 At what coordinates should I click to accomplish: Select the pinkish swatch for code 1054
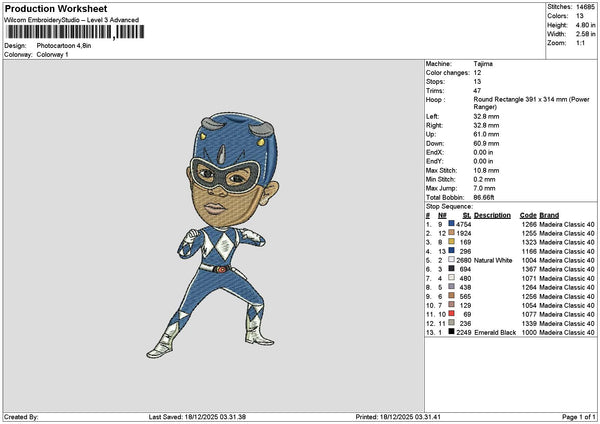pyautogui.click(x=452, y=305)
